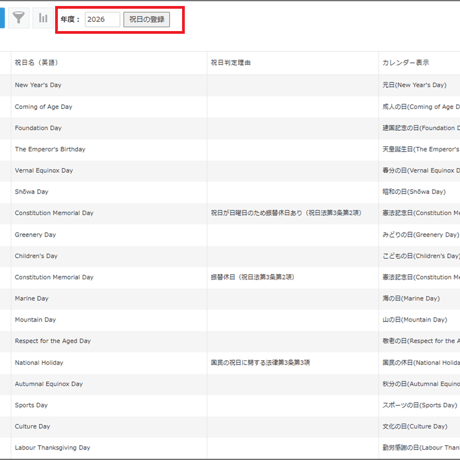Open the filter funnel icon
Image resolution: width=460 pixels, height=460 pixels.
(19, 18)
